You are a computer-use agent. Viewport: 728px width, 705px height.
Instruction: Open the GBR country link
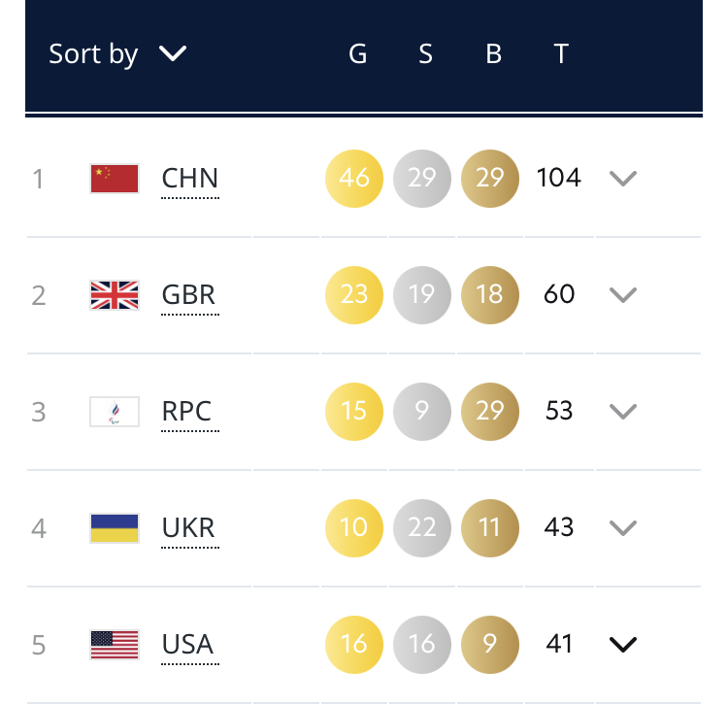point(189,295)
